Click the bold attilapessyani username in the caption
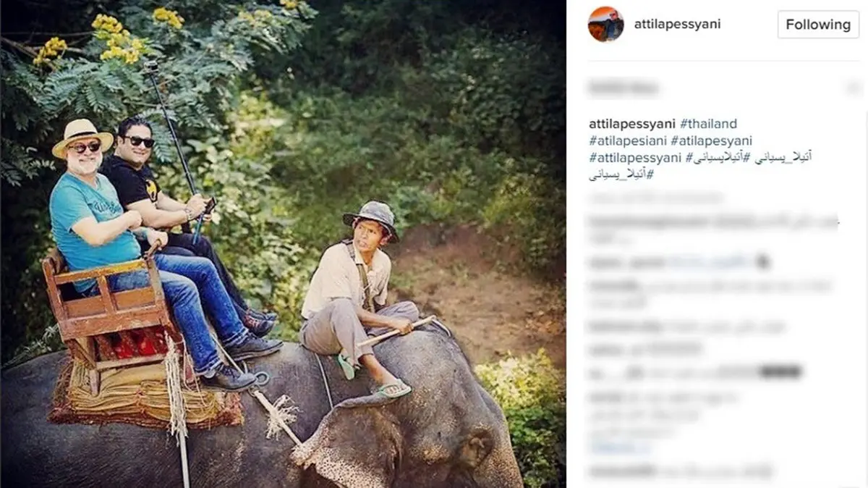This screenshot has width=868, height=488. coord(632,124)
